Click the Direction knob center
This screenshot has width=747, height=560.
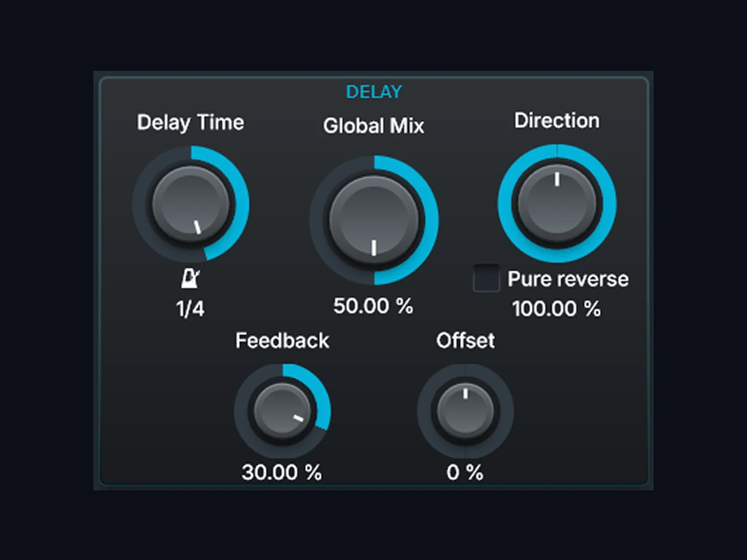click(x=557, y=203)
